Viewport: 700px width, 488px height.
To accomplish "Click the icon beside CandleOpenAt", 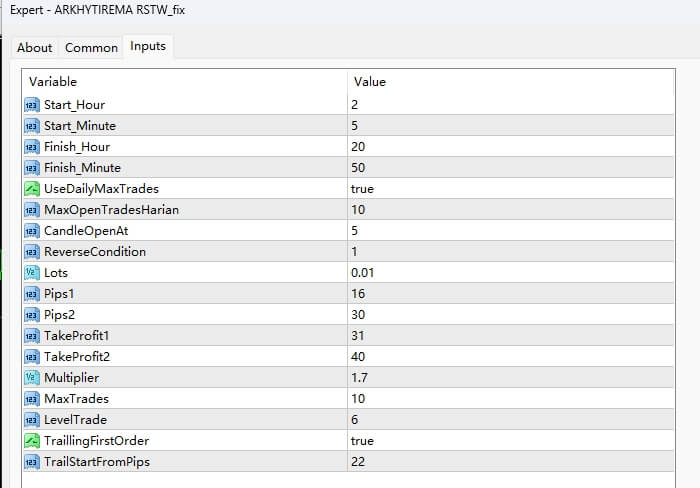I will pyautogui.click(x=31, y=230).
